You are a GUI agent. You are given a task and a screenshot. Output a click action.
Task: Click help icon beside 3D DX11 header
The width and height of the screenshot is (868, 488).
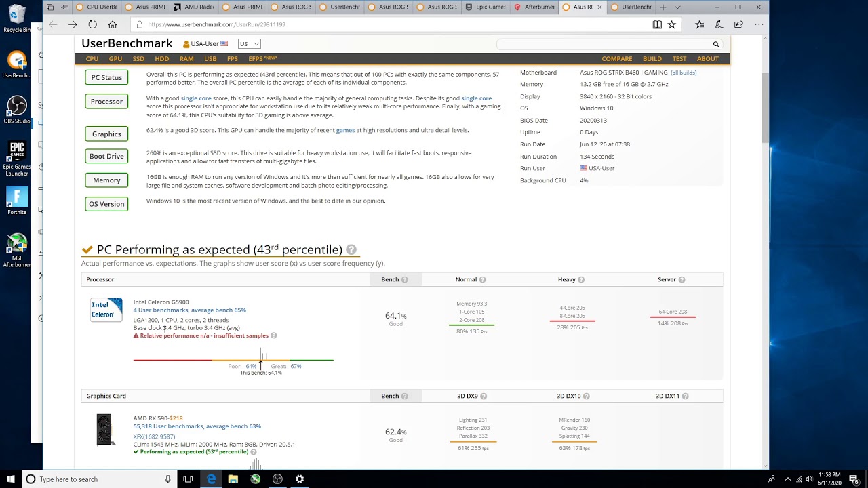click(x=685, y=396)
